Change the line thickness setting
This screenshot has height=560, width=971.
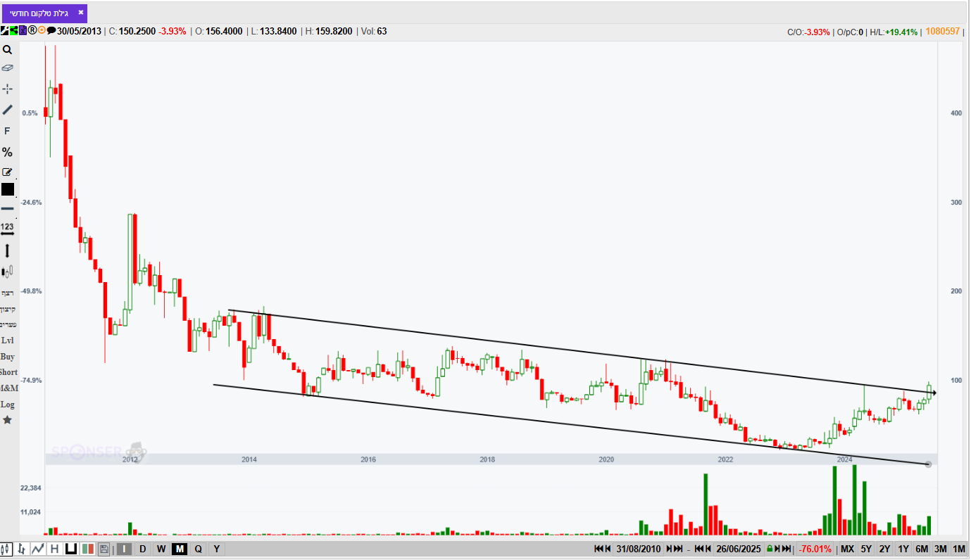(7, 208)
